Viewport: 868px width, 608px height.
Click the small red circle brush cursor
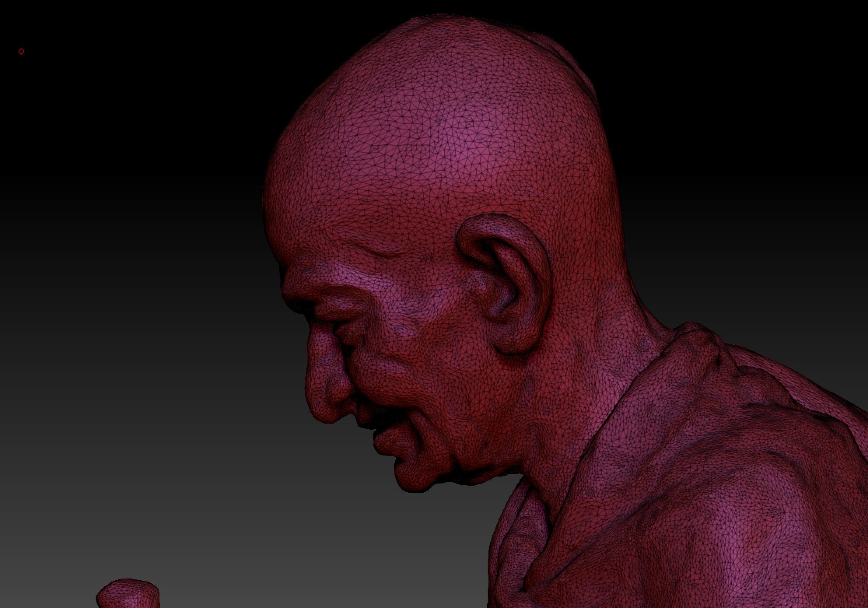[21, 51]
